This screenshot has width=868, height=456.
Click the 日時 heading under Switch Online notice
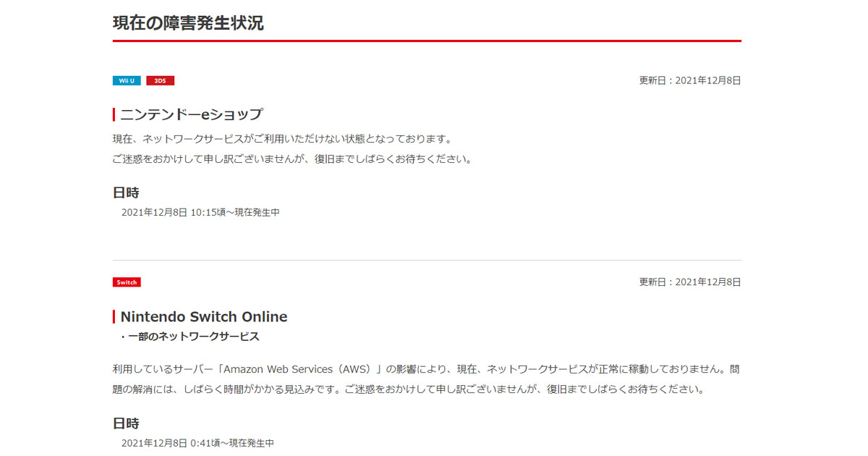click(x=126, y=423)
